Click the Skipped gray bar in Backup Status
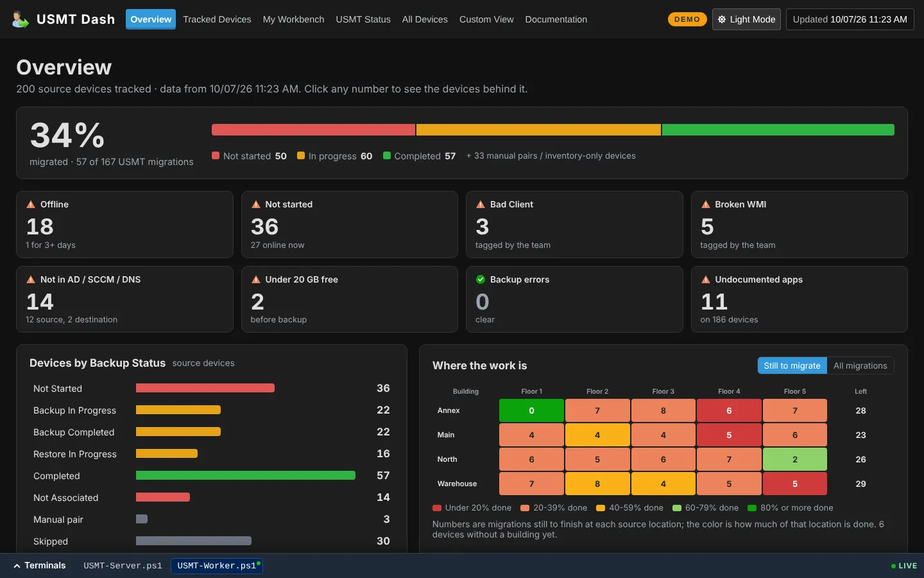Screen dimensions: 924x578 pos(194,541)
